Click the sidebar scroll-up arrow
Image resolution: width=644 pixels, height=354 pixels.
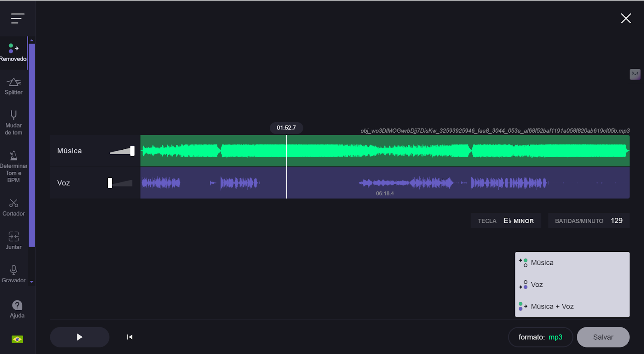pos(32,41)
